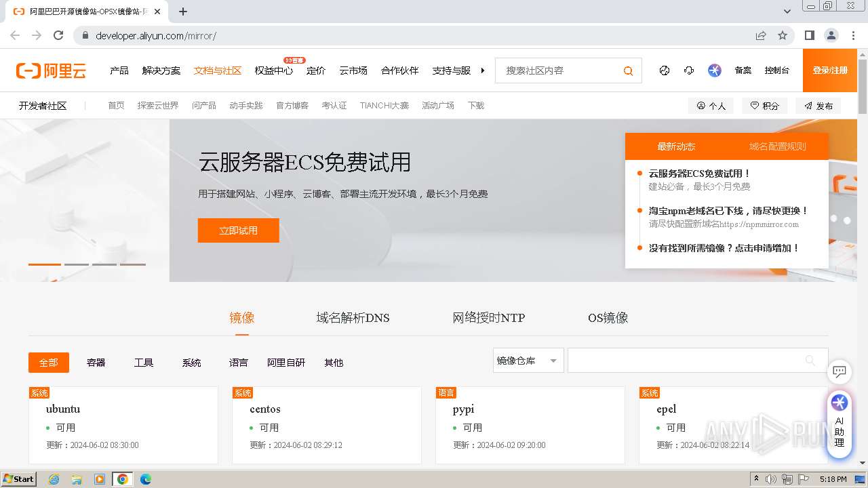
Task: Open the 镜像仓库 dropdown
Action: (x=528, y=361)
